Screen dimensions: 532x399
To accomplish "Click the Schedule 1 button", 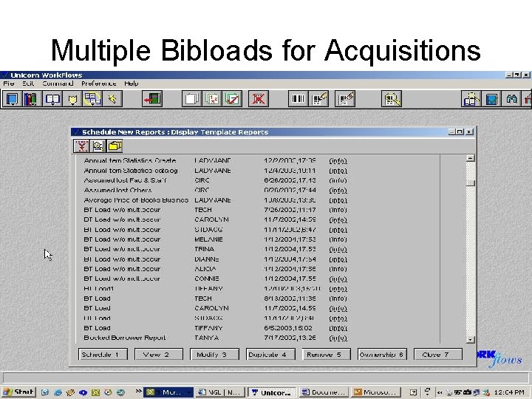I will pos(103,354).
